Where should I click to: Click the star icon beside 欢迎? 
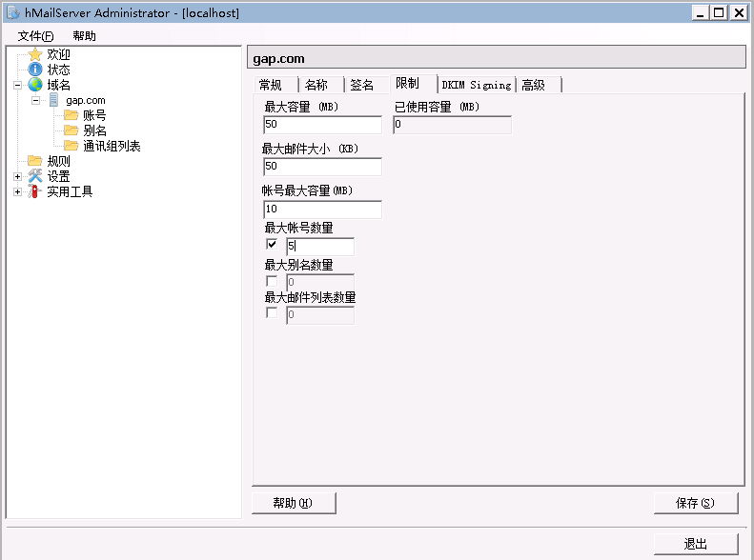coord(35,54)
